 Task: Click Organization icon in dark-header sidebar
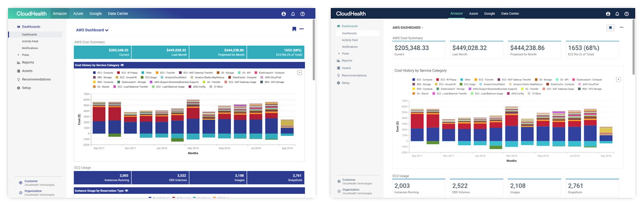coord(339,191)
